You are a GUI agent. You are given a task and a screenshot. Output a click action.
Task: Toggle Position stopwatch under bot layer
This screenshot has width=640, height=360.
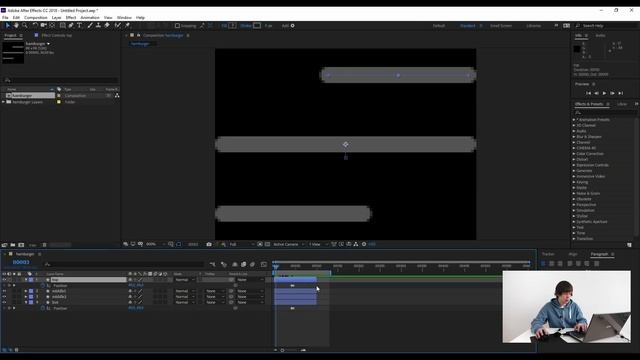pyautogui.click(x=43, y=308)
